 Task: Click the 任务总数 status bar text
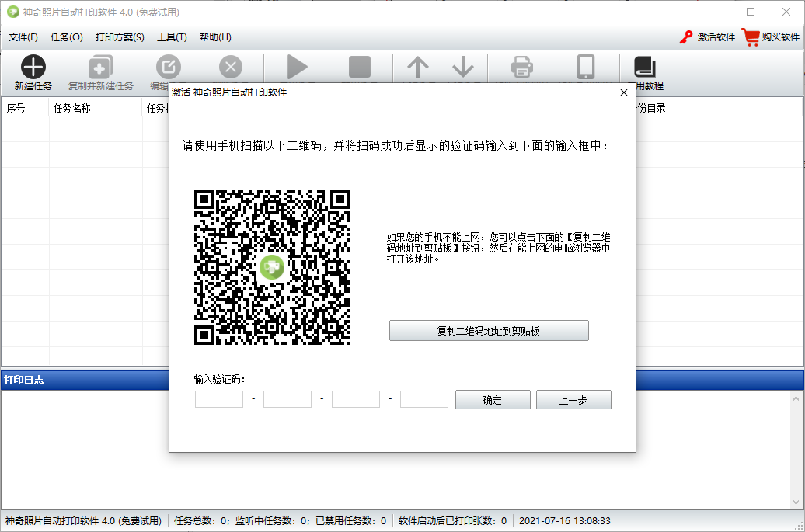(x=201, y=520)
